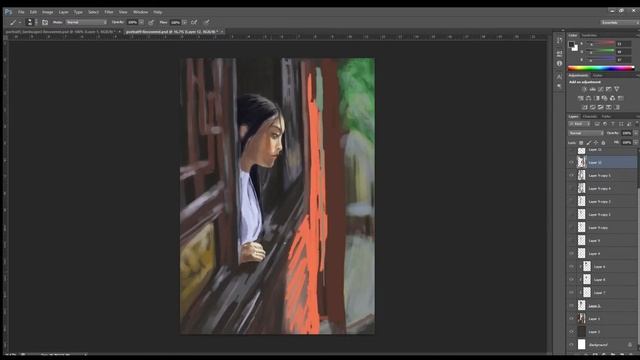
Task: Add a Vibrance adjustment layer
Action: coord(617,89)
